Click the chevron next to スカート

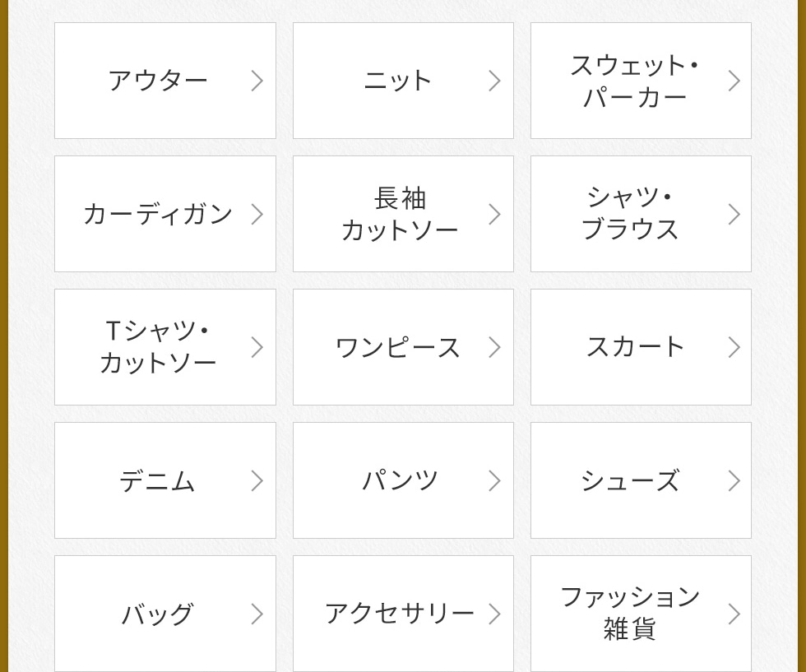[x=734, y=347]
